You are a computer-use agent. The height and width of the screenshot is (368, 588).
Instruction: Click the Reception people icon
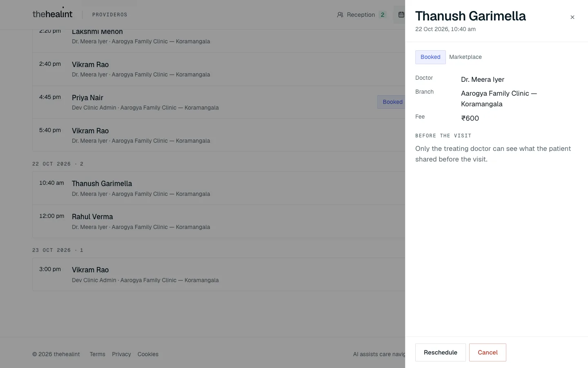click(x=340, y=15)
